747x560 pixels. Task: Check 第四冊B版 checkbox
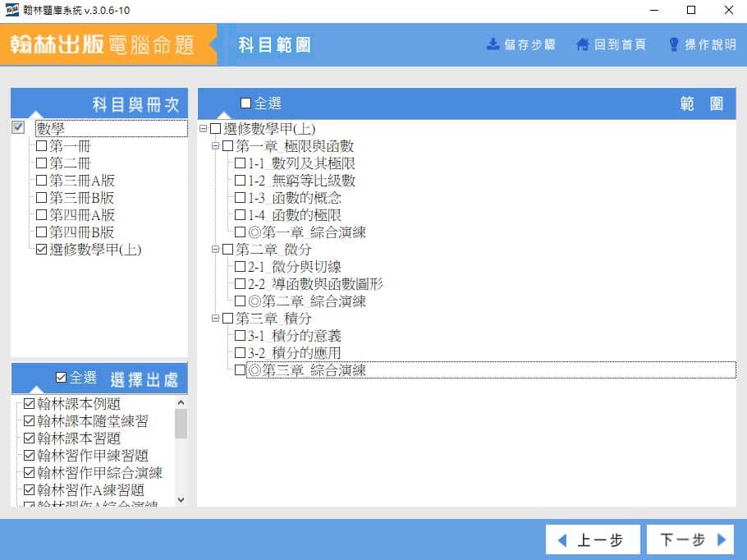[x=41, y=232]
